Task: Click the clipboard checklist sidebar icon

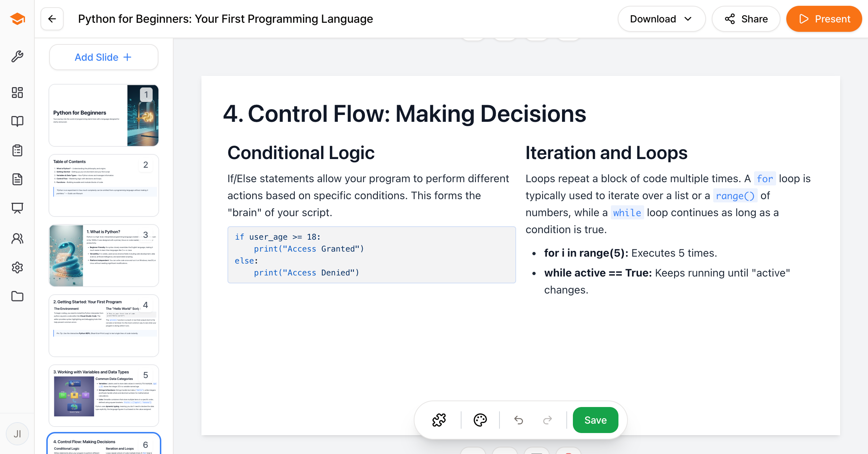Action: [x=17, y=150]
